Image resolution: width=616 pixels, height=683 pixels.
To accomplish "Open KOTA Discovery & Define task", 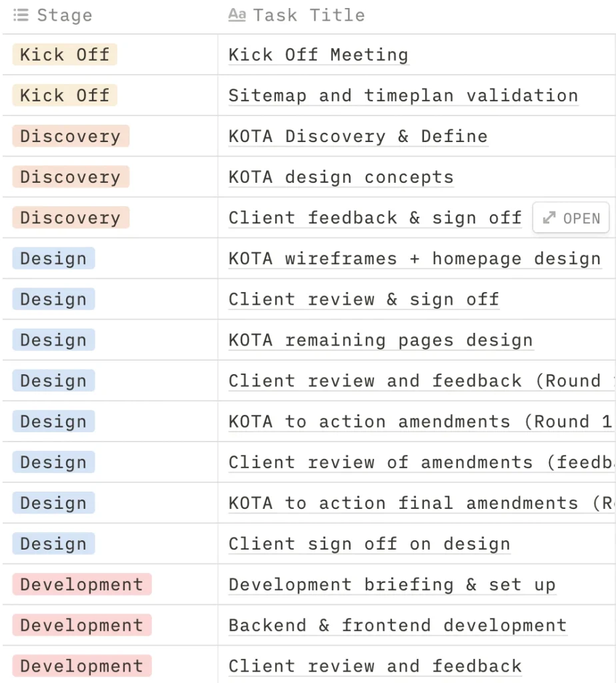I will [x=358, y=136].
